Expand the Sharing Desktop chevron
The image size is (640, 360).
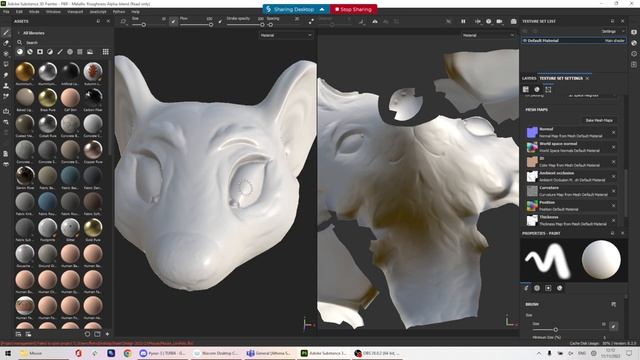(322, 9)
